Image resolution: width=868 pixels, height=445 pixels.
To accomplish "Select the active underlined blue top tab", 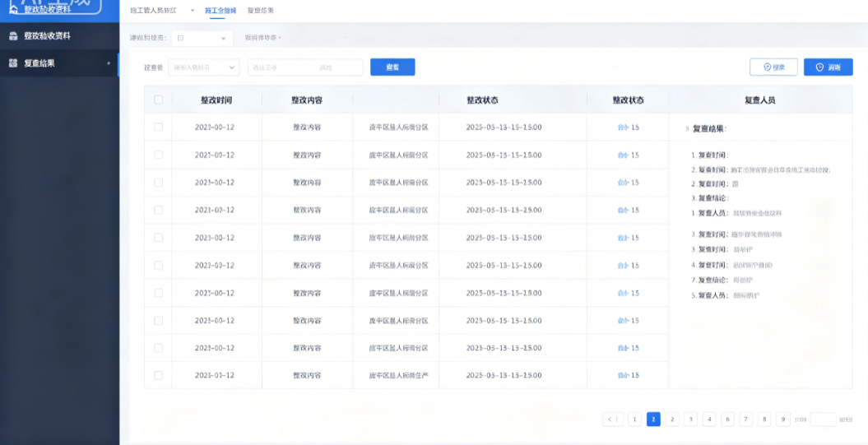I will tap(220, 11).
